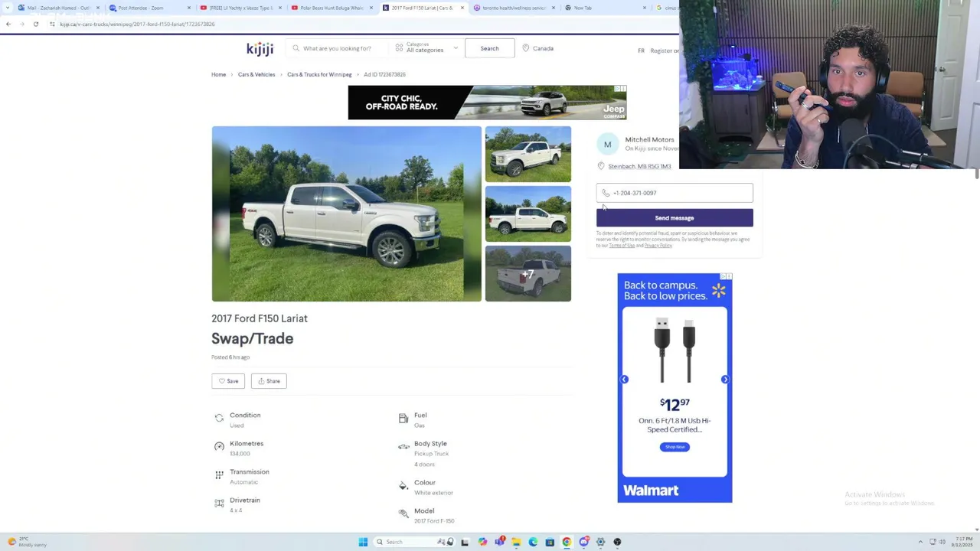Viewport: 980px width, 551px height.
Task: Open Cars & Vehicles breadcrumb
Action: 256,74
